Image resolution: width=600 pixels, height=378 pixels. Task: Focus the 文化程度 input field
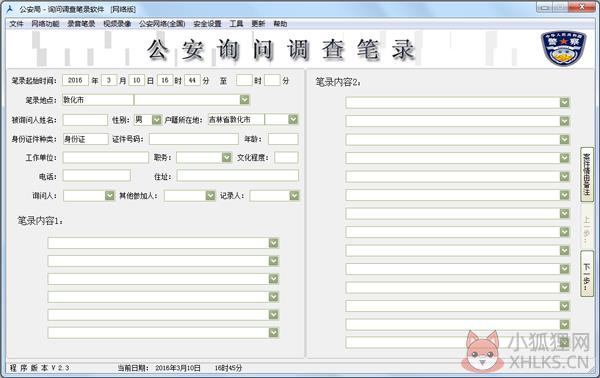[286, 157]
